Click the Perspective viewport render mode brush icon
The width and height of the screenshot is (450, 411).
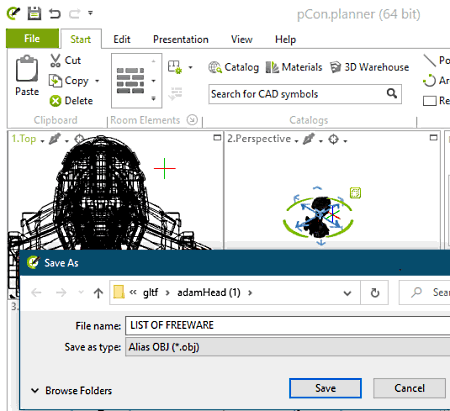[x=309, y=139]
